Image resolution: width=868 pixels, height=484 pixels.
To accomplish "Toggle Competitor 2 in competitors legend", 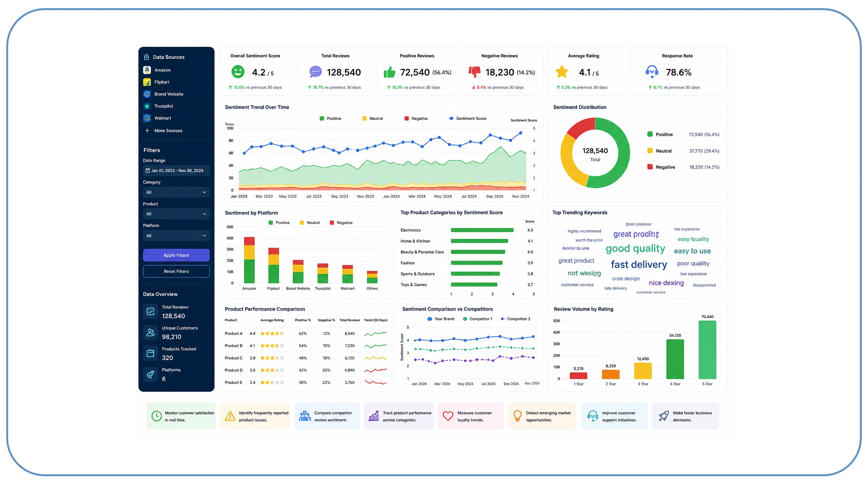I will [x=515, y=319].
